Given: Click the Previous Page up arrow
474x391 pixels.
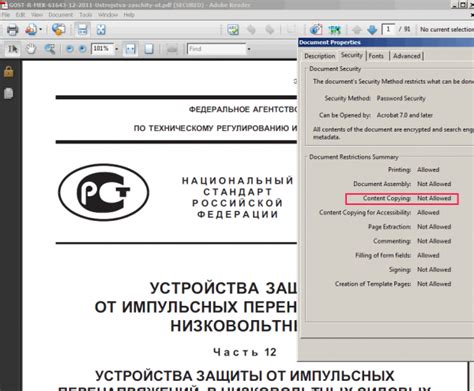Looking at the screenshot, I should coord(357,30).
